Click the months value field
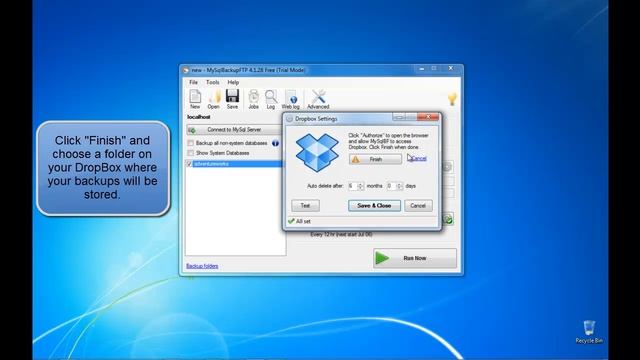This screenshot has width=640, height=360. coord(352,186)
